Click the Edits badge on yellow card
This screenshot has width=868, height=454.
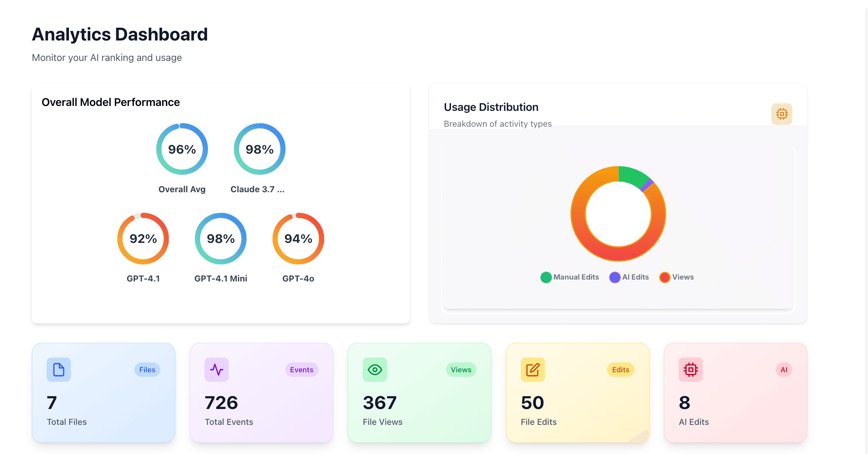point(620,370)
